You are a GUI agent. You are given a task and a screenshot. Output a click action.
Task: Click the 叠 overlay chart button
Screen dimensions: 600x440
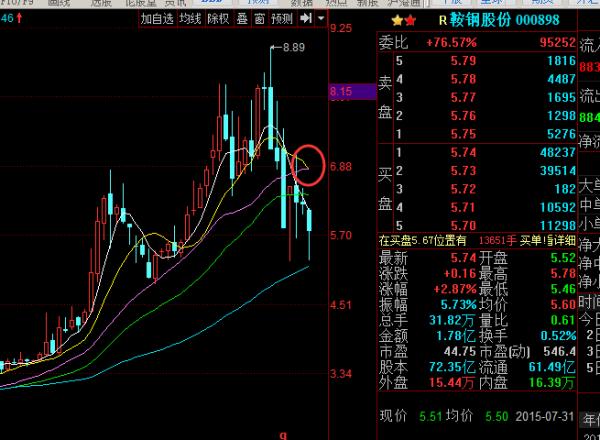click(x=241, y=18)
